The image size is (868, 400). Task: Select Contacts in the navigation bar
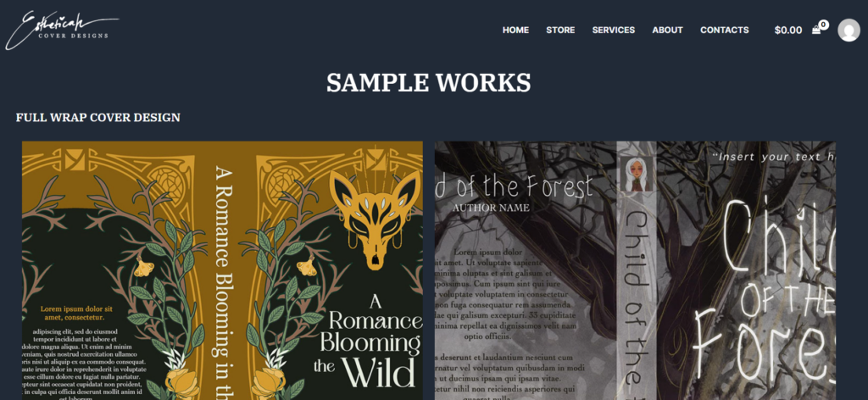tap(724, 30)
